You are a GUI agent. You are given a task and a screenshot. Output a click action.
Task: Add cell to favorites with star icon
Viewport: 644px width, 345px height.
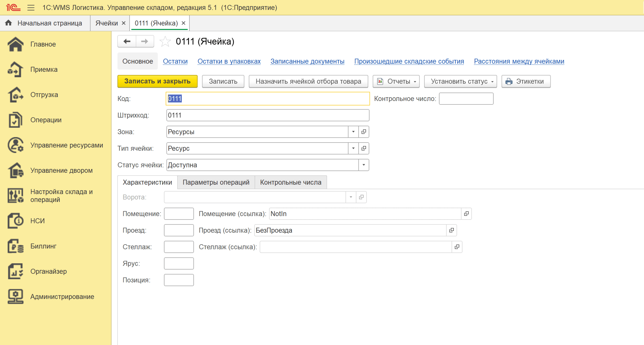point(165,42)
